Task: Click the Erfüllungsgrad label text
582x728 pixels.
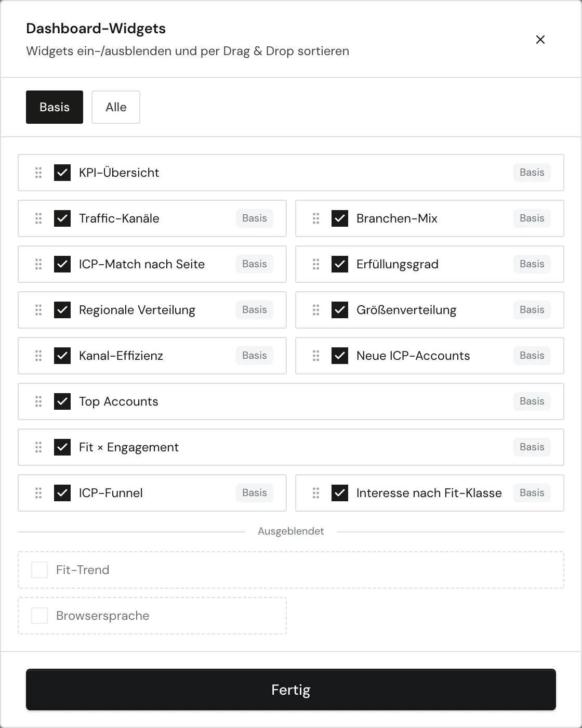Action: click(398, 264)
